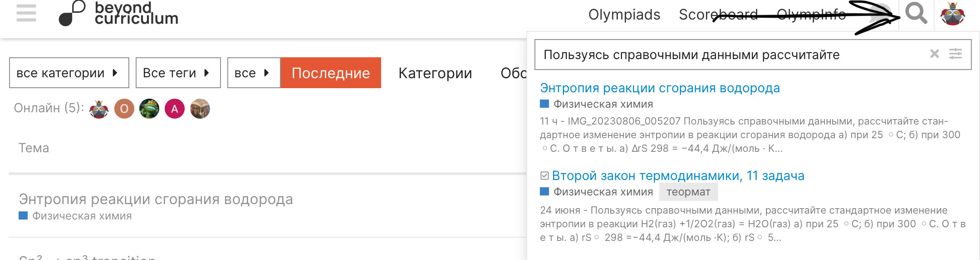The height and width of the screenshot is (260, 980).
Task: Open the Olympiads menu link
Action: tap(624, 15)
